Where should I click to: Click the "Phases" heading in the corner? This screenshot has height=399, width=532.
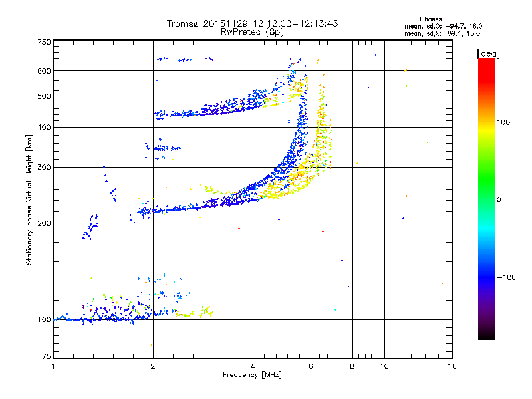pos(430,19)
